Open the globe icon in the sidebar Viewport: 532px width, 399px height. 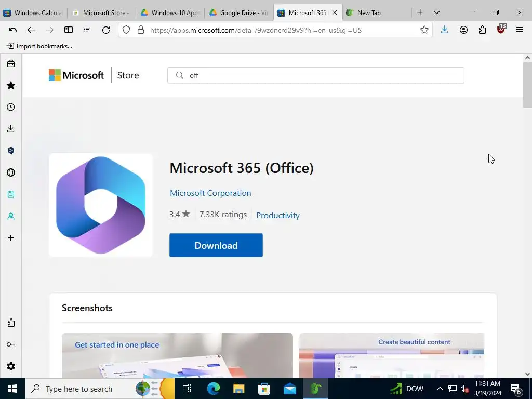click(11, 172)
